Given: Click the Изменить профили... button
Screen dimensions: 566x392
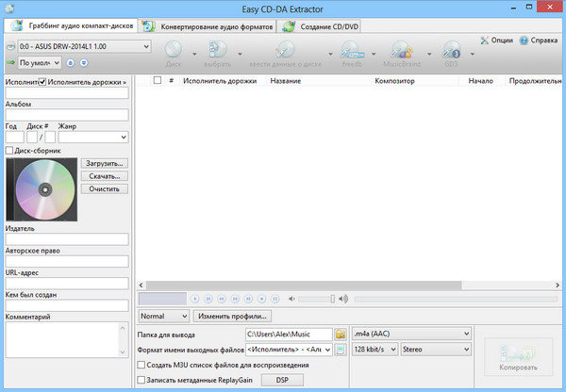Looking at the screenshot, I should click(233, 316).
